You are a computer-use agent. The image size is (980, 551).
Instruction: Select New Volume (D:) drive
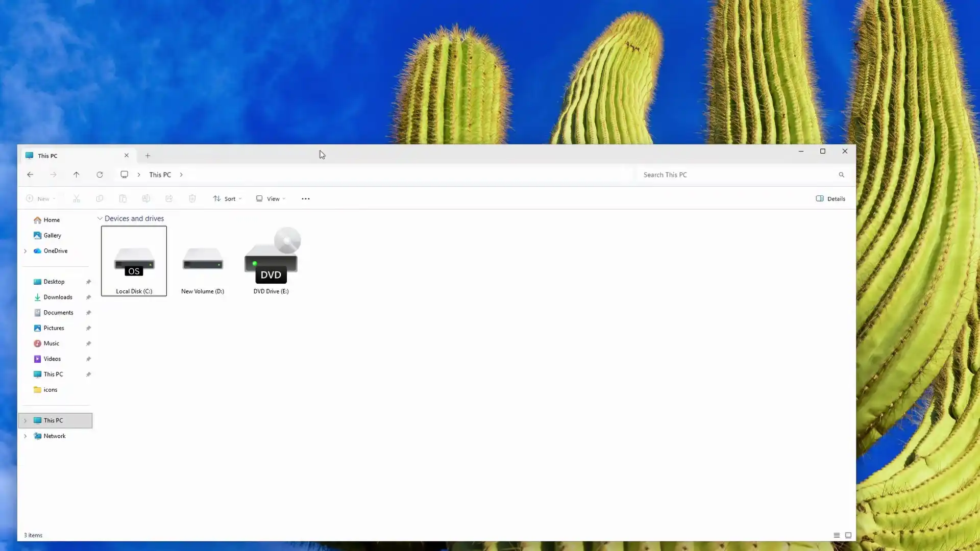click(203, 261)
